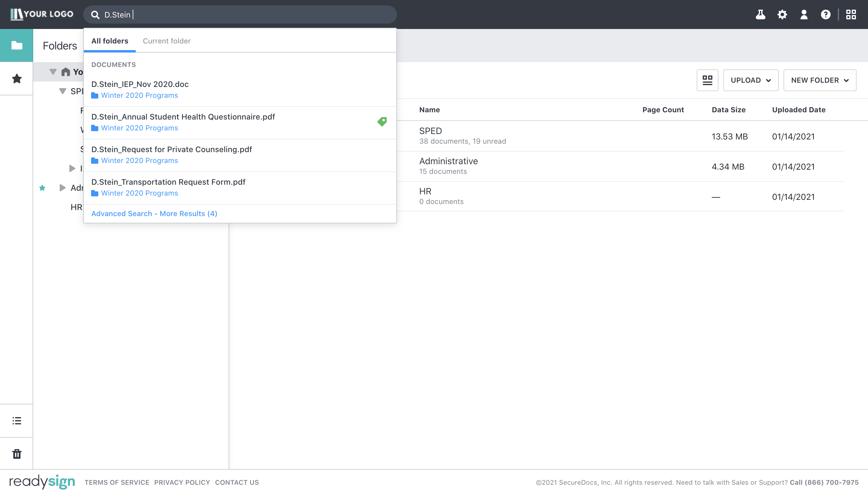This screenshot has width=868, height=495.
Task: Select the All folders search tab
Action: point(110,41)
